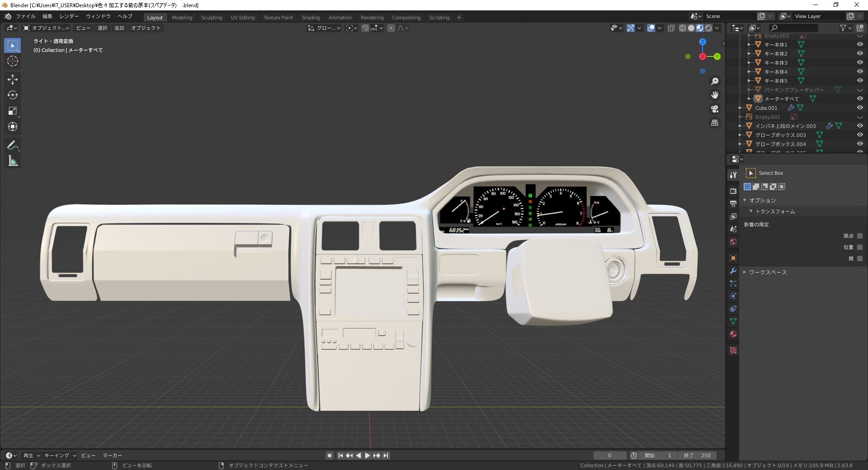Click the camera view icon in viewport
The width and height of the screenshot is (868, 470).
714,108
